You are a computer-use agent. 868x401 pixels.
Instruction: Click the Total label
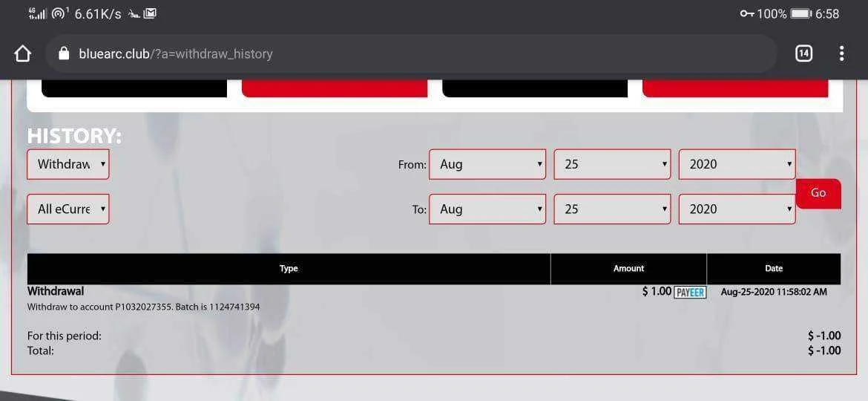[40, 351]
